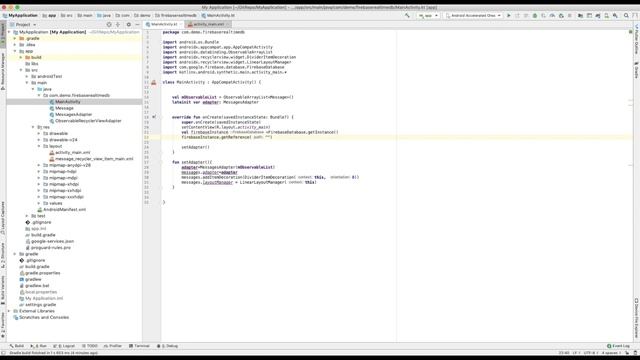This screenshot has width=640, height=360.
Task: Run the app with the play icon
Action: tap(509, 16)
